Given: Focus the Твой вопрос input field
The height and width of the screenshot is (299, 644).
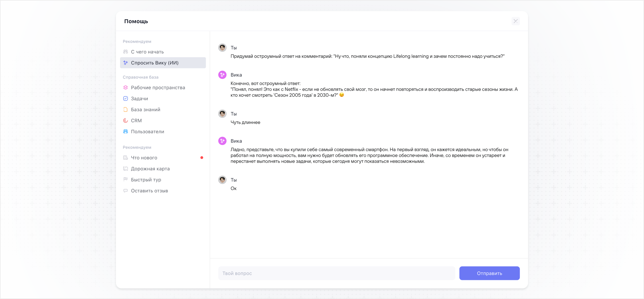Looking at the screenshot, I should tap(336, 273).
